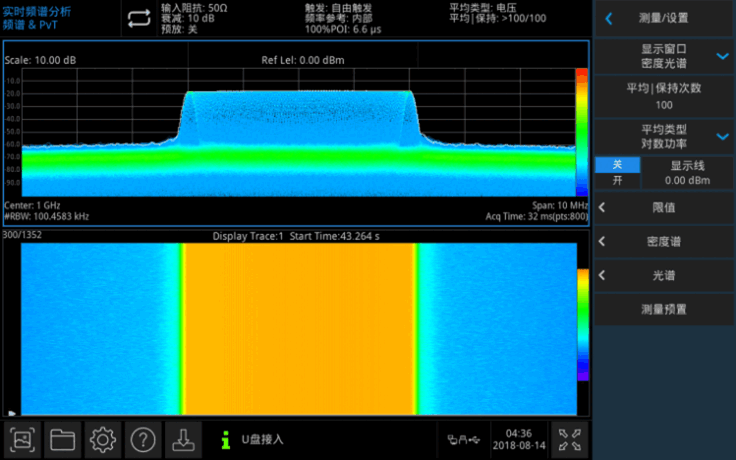Click the Span: 10 MHz label

click(x=560, y=205)
